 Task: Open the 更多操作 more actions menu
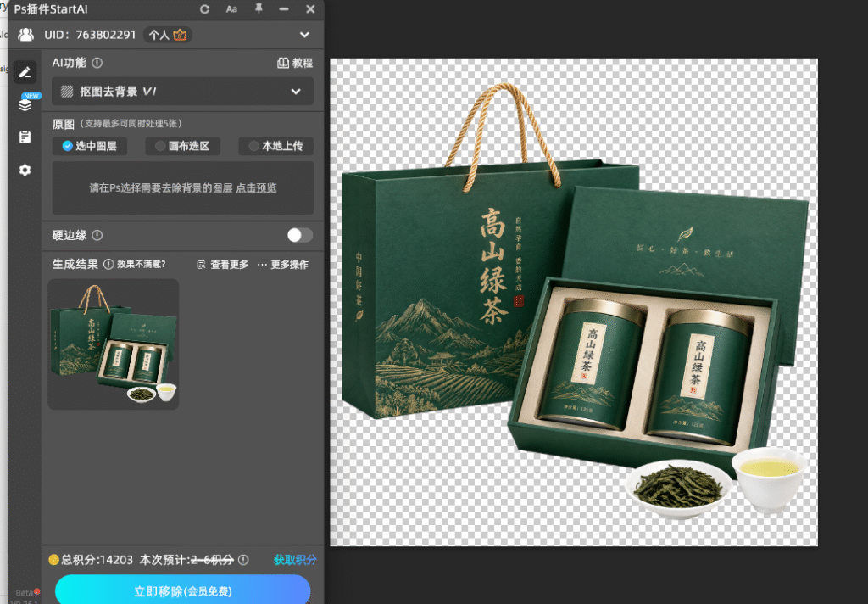[283, 265]
